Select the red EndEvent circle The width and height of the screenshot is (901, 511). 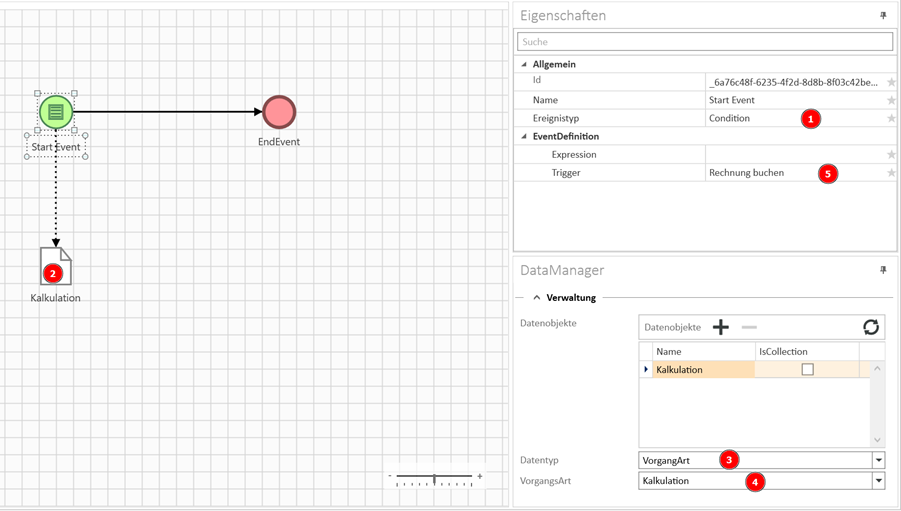click(x=279, y=112)
